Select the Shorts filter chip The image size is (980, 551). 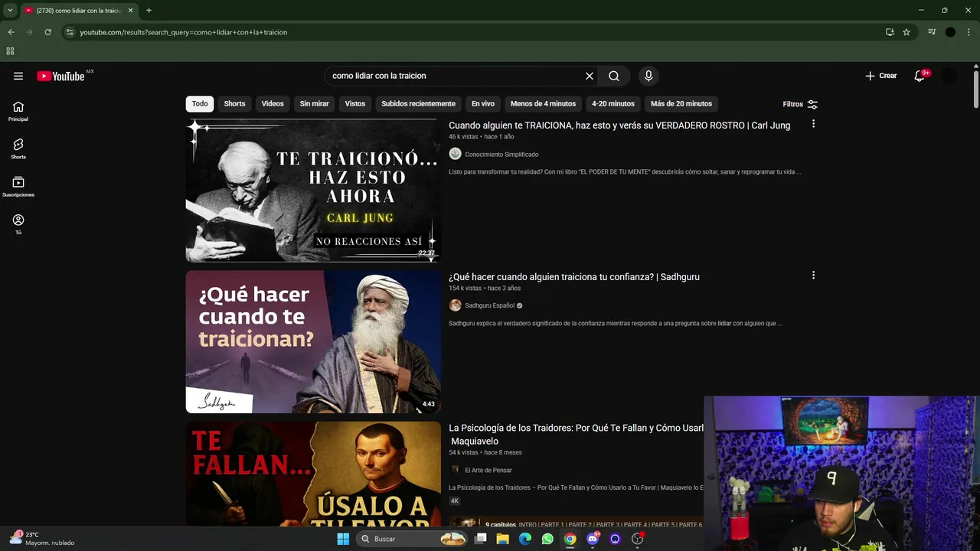pyautogui.click(x=234, y=103)
